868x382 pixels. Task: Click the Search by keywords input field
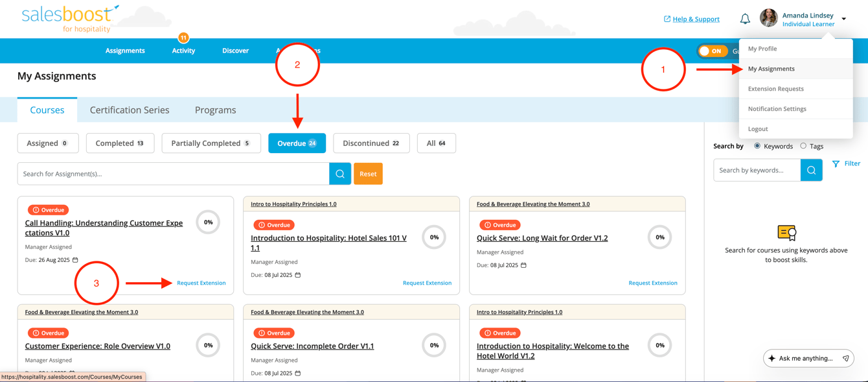click(757, 170)
